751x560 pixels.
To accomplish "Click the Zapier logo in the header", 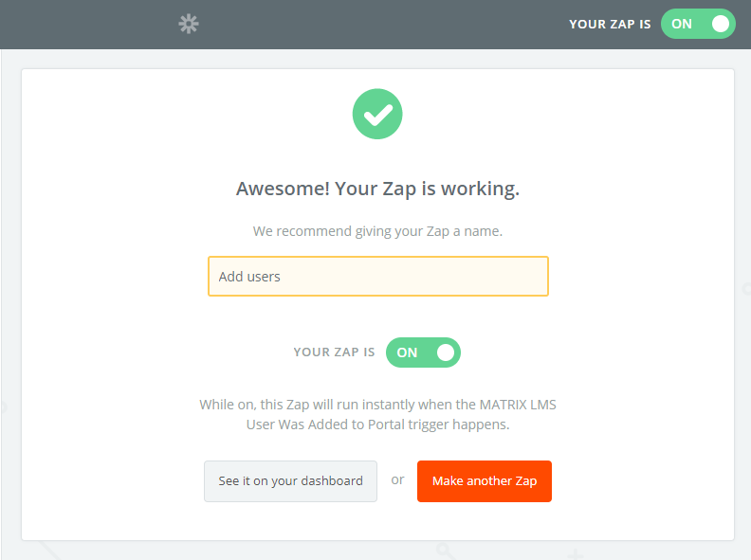I will 189,25.
